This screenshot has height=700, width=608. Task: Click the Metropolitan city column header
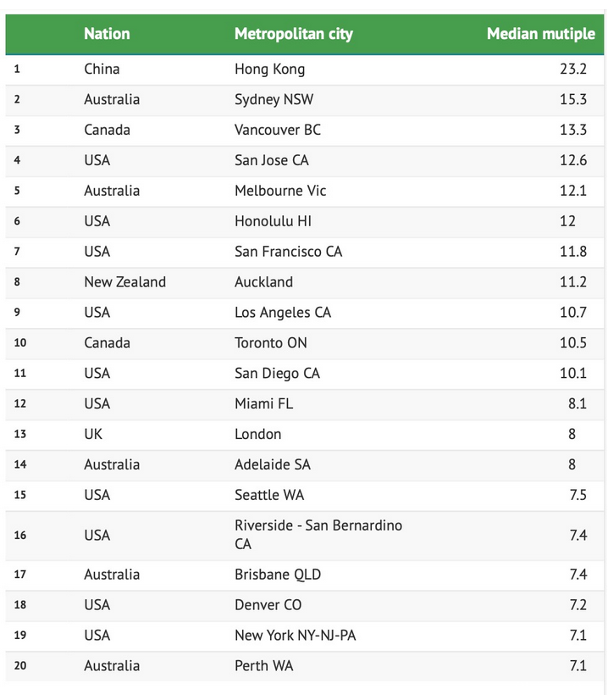pyautogui.click(x=294, y=34)
